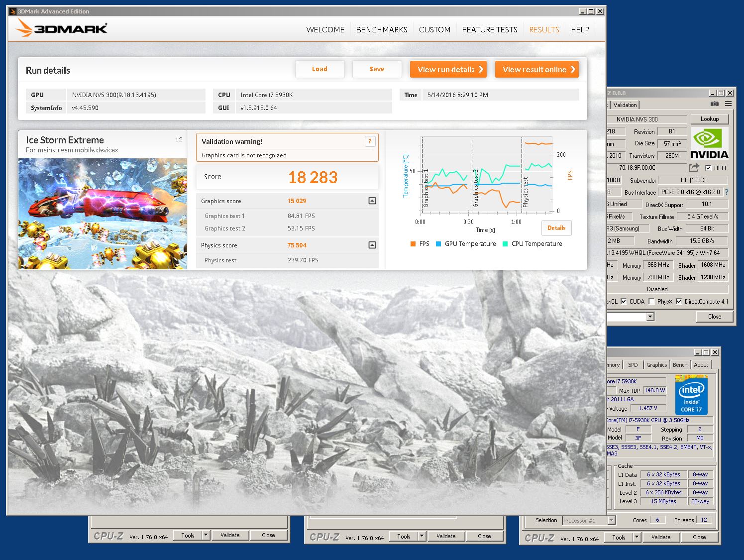Image resolution: width=744 pixels, height=560 pixels.
Task: Click the 3DMark logo
Action: [x=61, y=28]
